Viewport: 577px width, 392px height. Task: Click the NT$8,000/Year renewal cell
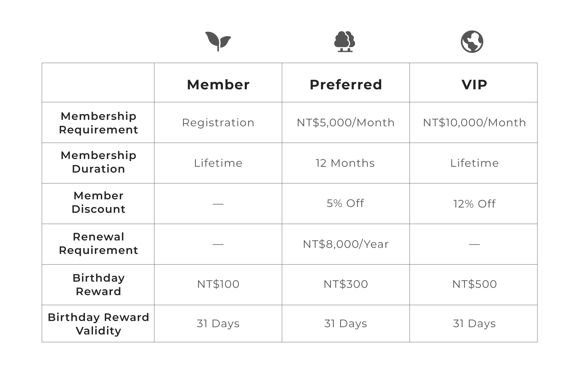(x=346, y=244)
